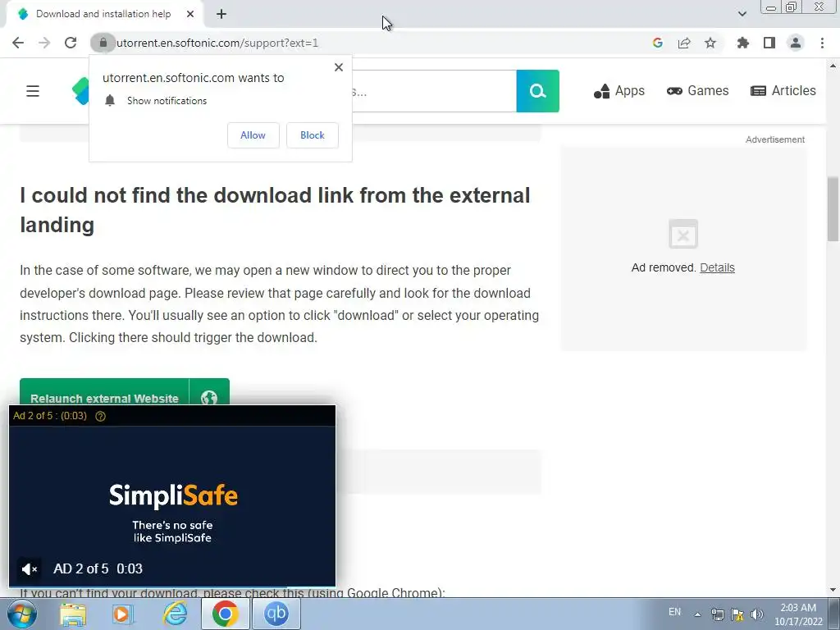This screenshot has width=840, height=630.
Task: Click the scrollbar down arrow
Action: click(x=833, y=591)
